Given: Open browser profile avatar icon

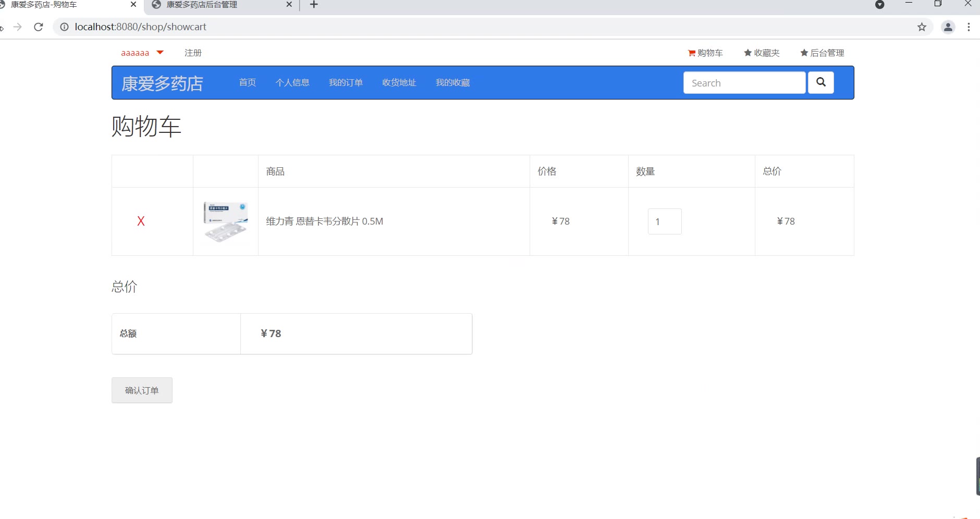Looking at the screenshot, I should point(948,27).
